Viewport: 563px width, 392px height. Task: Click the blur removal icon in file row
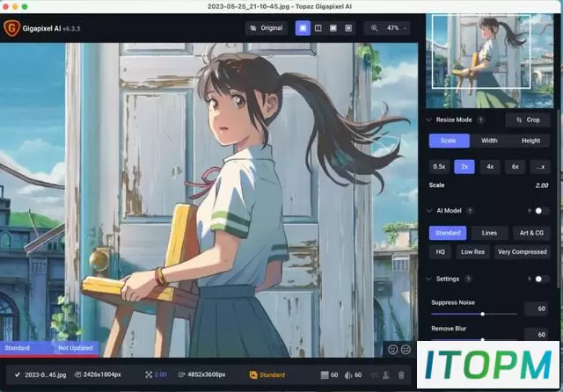348,375
